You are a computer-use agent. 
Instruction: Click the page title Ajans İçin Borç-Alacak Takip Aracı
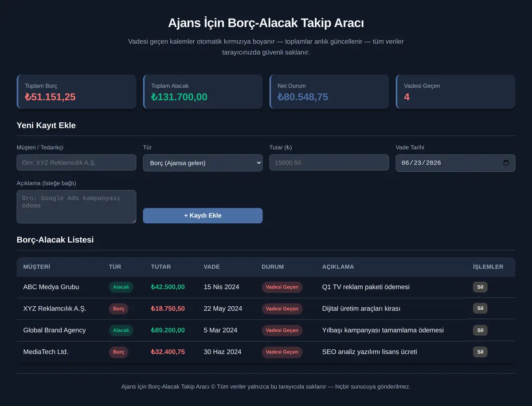pos(266,23)
